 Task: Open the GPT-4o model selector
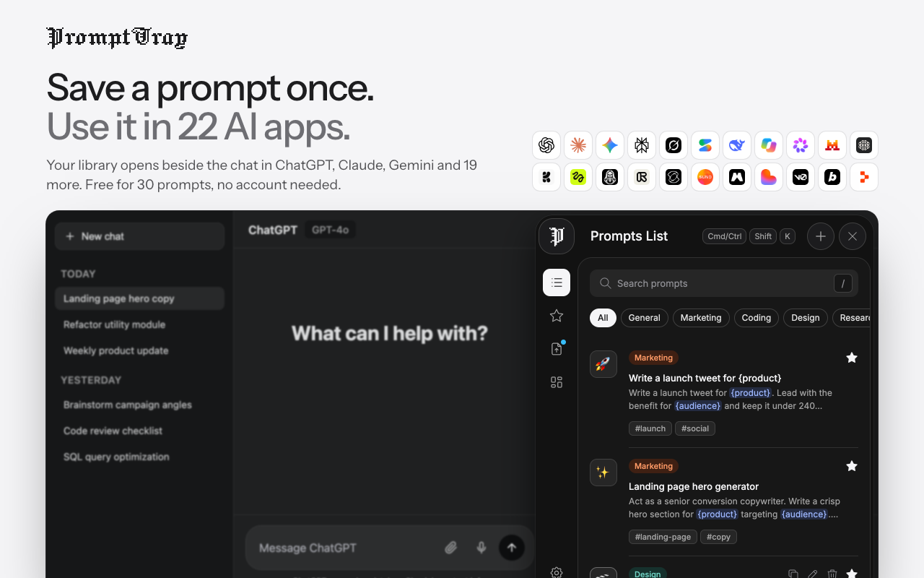[331, 230]
